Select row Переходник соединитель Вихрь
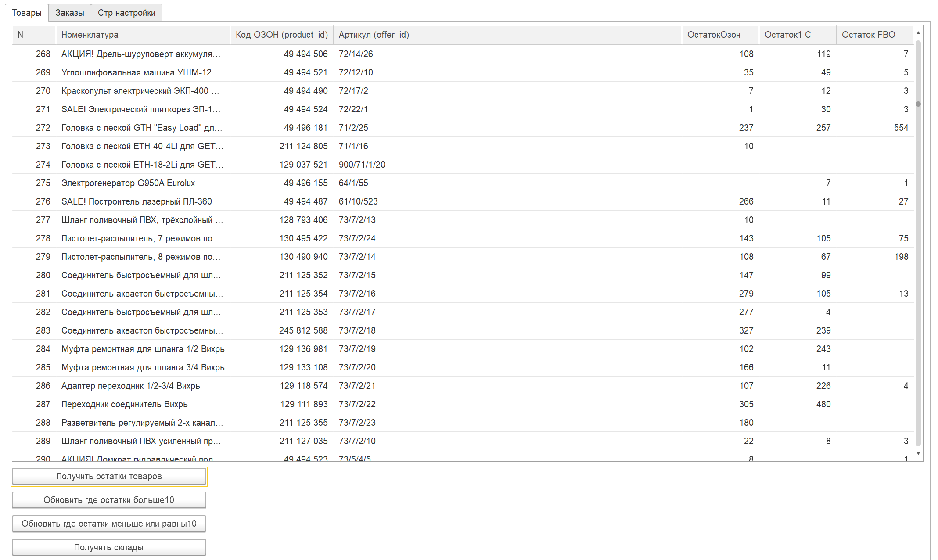Viewport: 938px width, 560px height. click(x=125, y=404)
